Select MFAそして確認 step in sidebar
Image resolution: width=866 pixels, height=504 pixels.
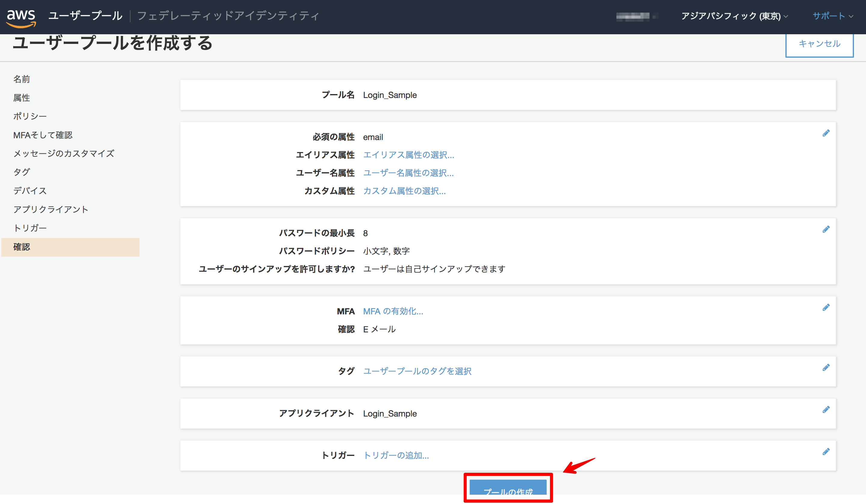coord(43,135)
